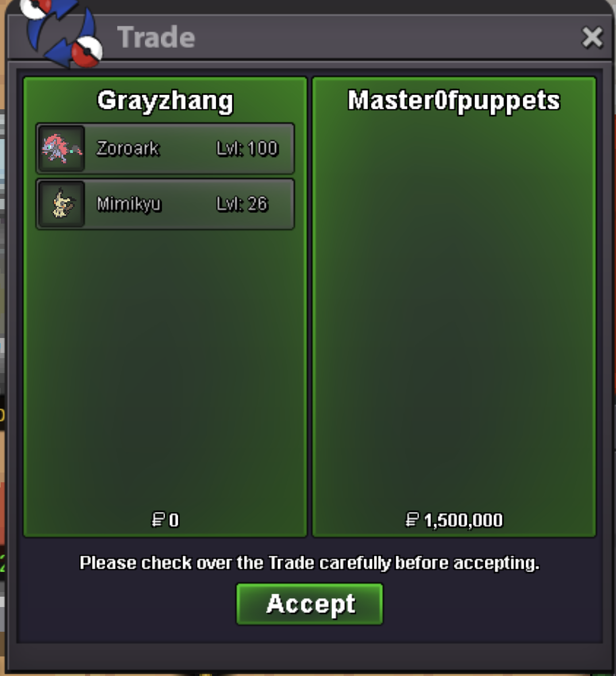Click the Pokédollar symbol beside 0

(158, 520)
